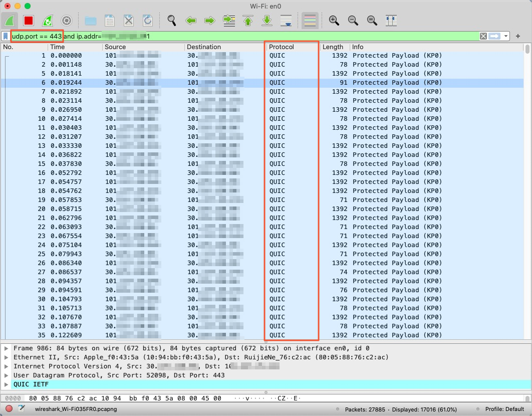Select packet 19 at time 0.057853
532x416 pixels.
(x=262, y=199)
